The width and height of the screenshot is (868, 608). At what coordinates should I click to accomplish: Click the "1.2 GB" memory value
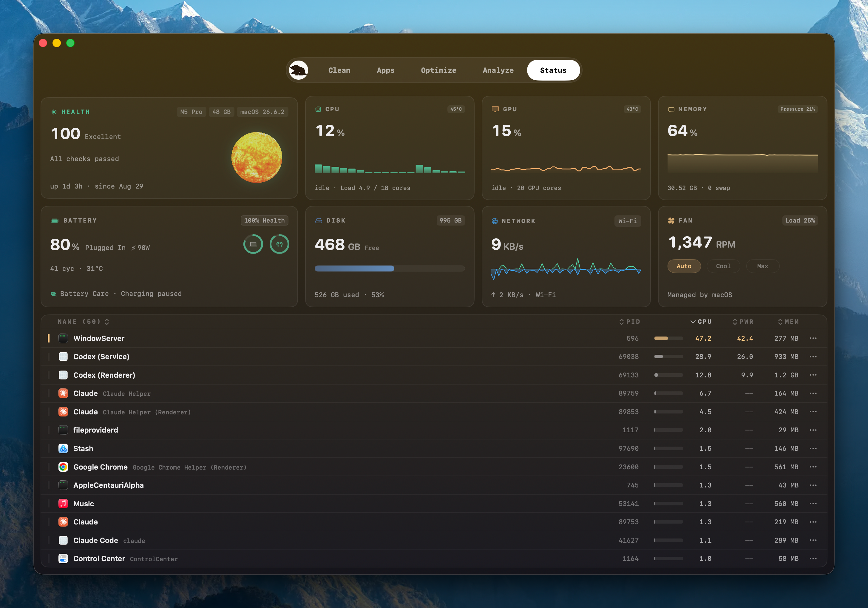pyautogui.click(x=786, y=375)
